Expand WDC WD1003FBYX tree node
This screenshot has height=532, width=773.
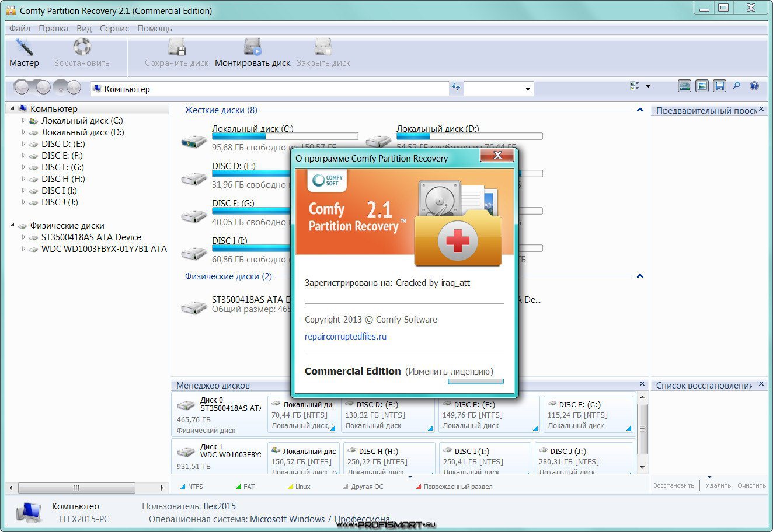point(24,249)
